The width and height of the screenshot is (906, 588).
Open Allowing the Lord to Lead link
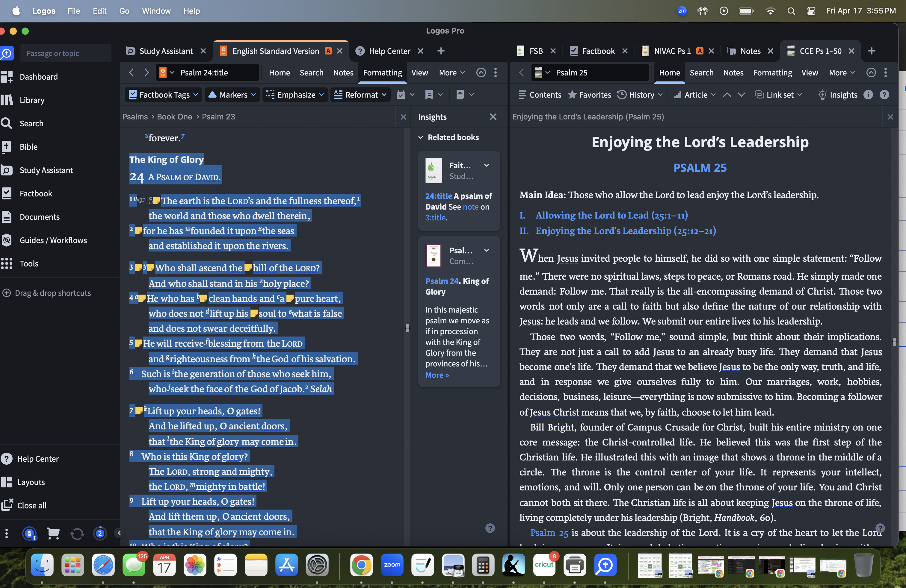click(x=611, y=215)
